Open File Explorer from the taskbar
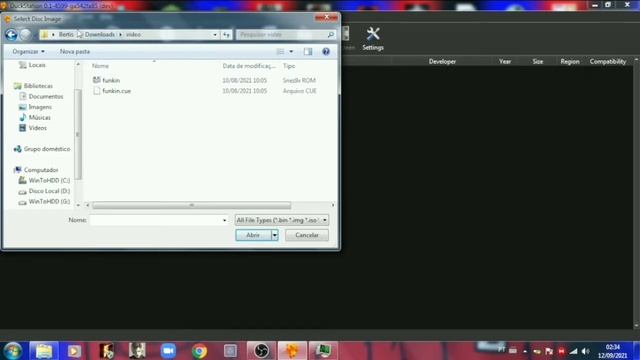Screen dimensions: 640x360 point(44,351)
